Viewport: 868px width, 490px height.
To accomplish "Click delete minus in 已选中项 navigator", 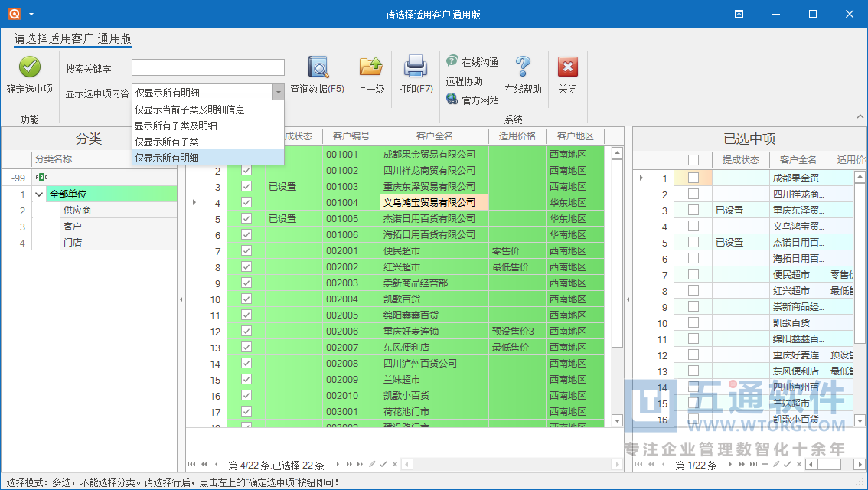I will coord(765,464).
